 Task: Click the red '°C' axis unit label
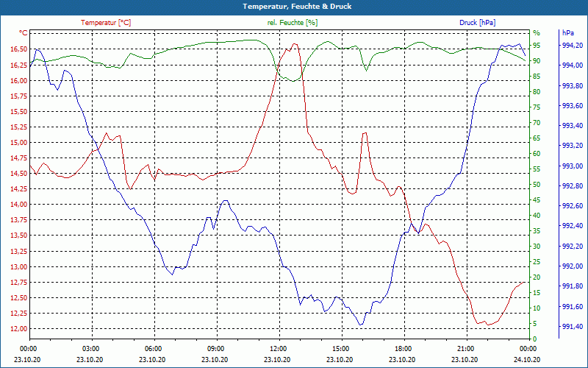24,33
